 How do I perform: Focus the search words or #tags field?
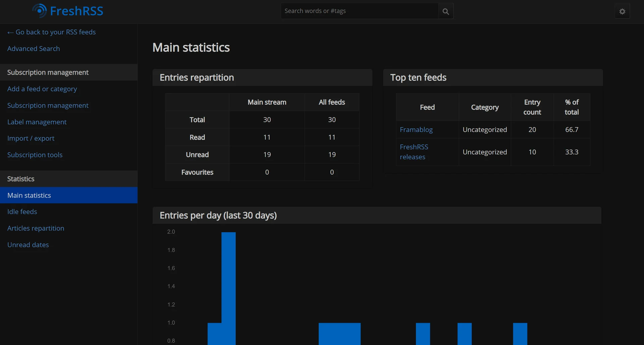(x=360, y=11)
